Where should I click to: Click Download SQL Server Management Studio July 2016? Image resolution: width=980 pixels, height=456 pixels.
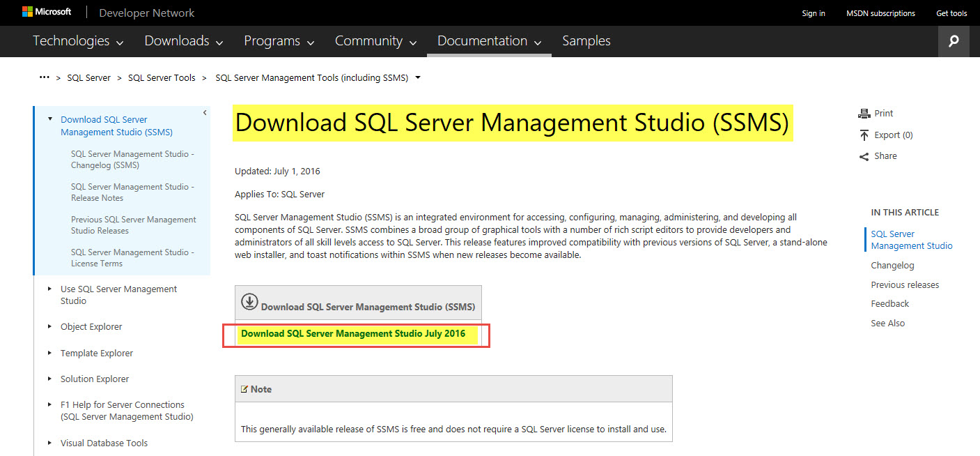353,334
